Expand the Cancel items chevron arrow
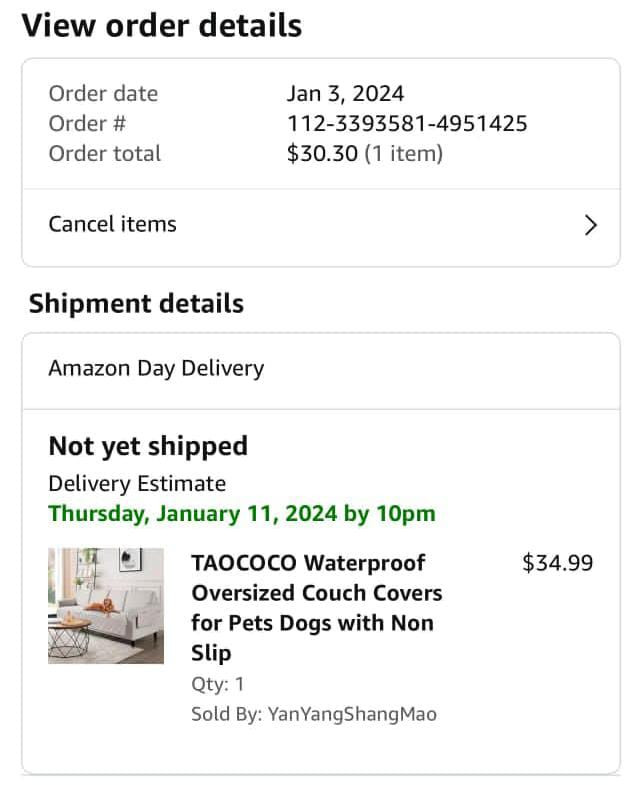The height and width of the screenshot is (785, 642). (590, 225)
